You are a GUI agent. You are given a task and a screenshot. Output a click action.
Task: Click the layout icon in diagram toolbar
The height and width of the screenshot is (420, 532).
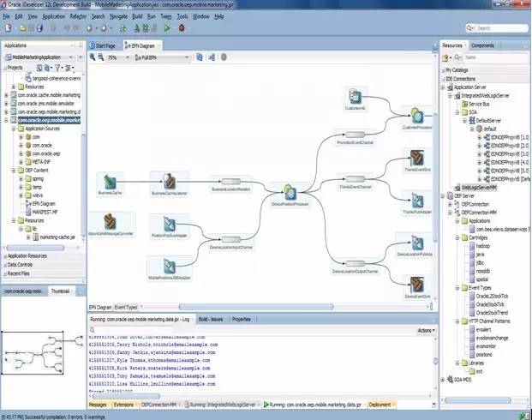click(x=212, y=57)
